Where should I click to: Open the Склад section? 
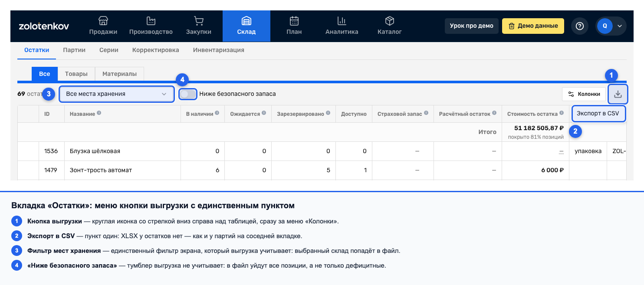point(246,26)
